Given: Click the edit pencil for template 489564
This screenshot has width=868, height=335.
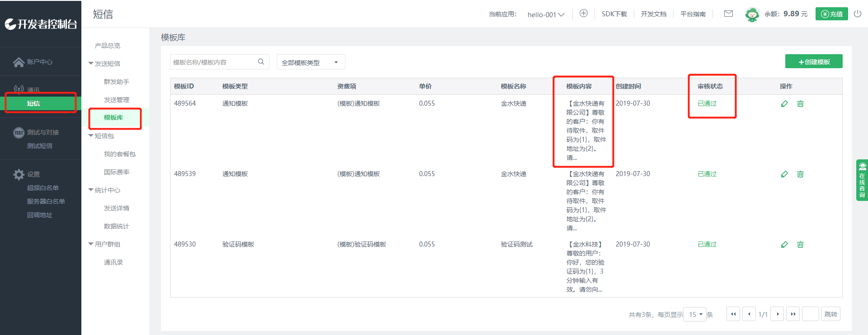Looking at the screenshot, I should coord(784,104).
